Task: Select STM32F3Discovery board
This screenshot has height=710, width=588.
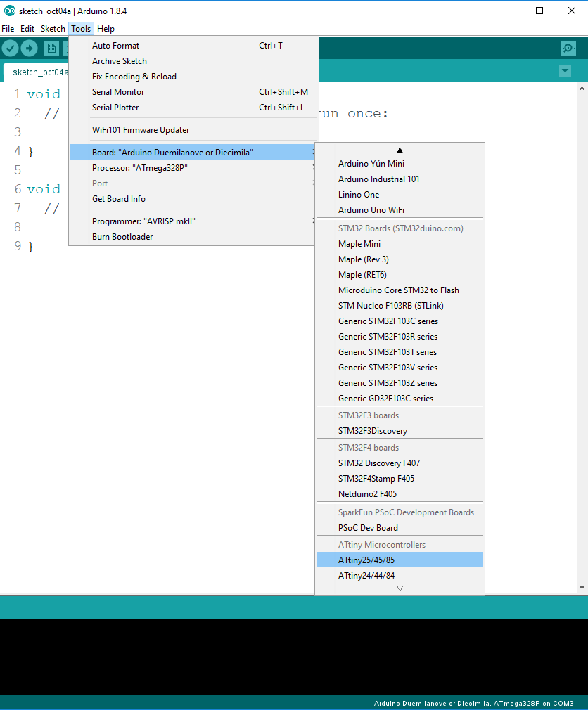Action: coord(400,430)
